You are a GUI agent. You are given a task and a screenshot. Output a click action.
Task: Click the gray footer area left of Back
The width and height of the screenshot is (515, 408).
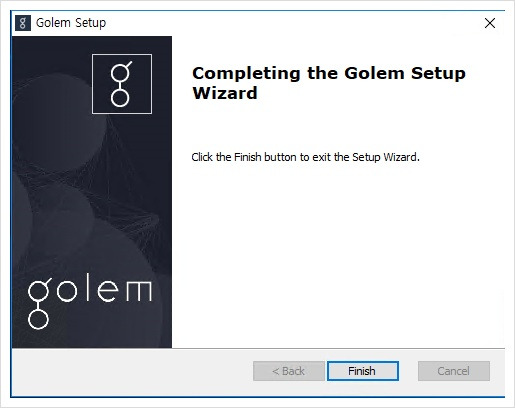(132, 372)
